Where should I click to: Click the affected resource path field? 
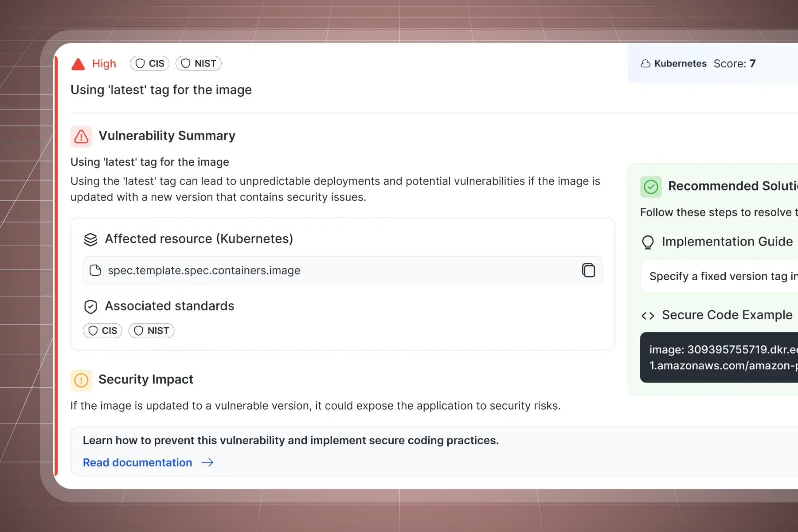click(x=310, y=270)
